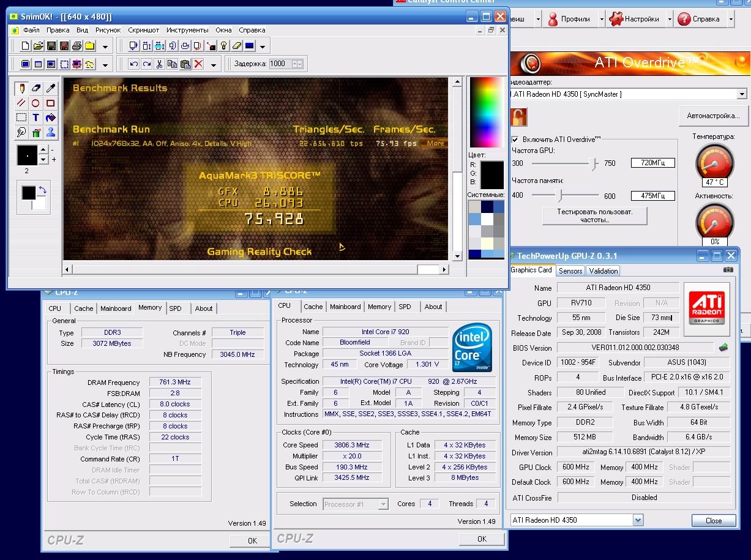Switch to the Sensors tab in GPU-Z
The height and width of the screenshot is (560, 751).
570,271
